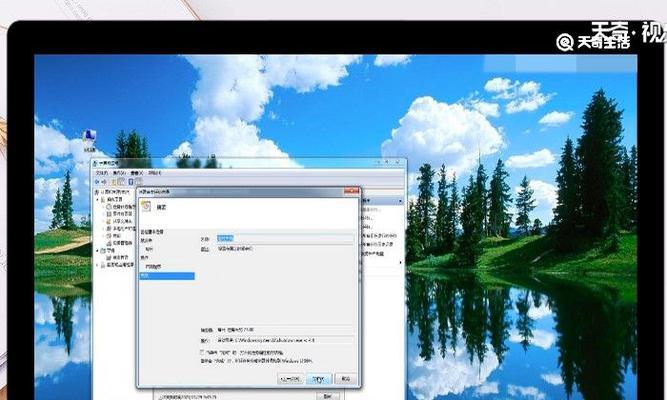Select 本地用户和组 Local Users and Groups

(x=121, y=229)
